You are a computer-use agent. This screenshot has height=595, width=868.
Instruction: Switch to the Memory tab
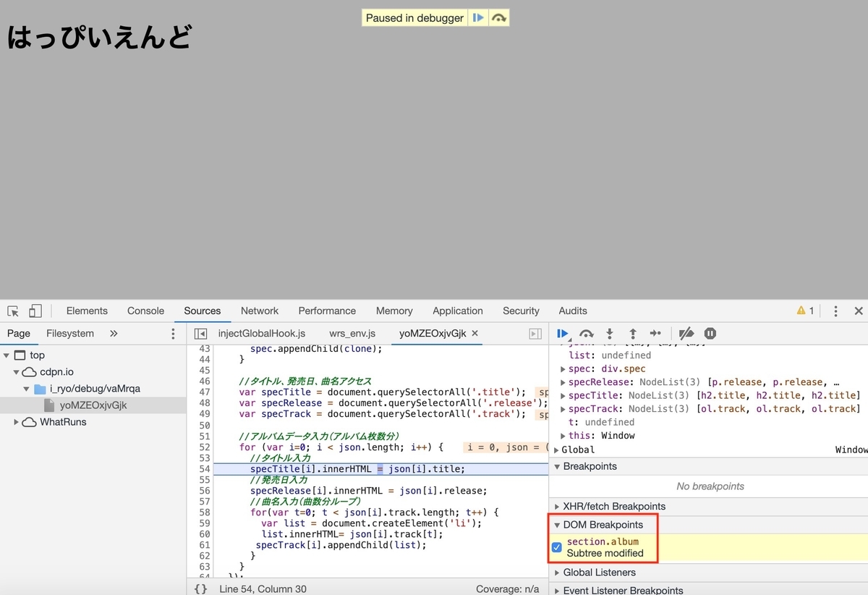coord(394,311)
